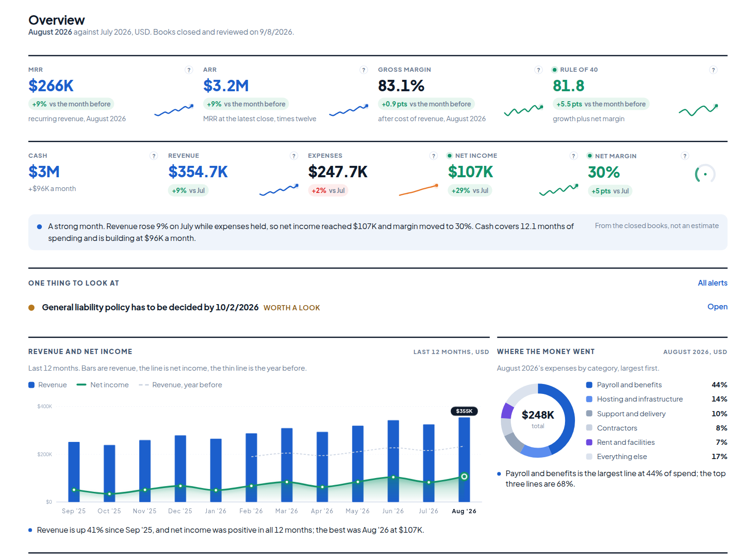
Task: Open the MRR help question mark
Action: tap(189, 70)
